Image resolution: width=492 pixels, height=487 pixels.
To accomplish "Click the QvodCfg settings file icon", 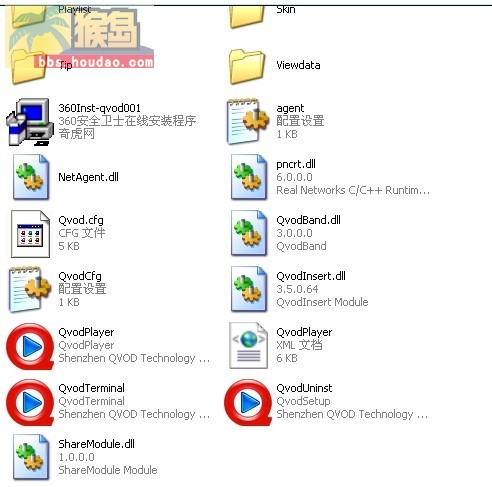I will tap(30, 289).
